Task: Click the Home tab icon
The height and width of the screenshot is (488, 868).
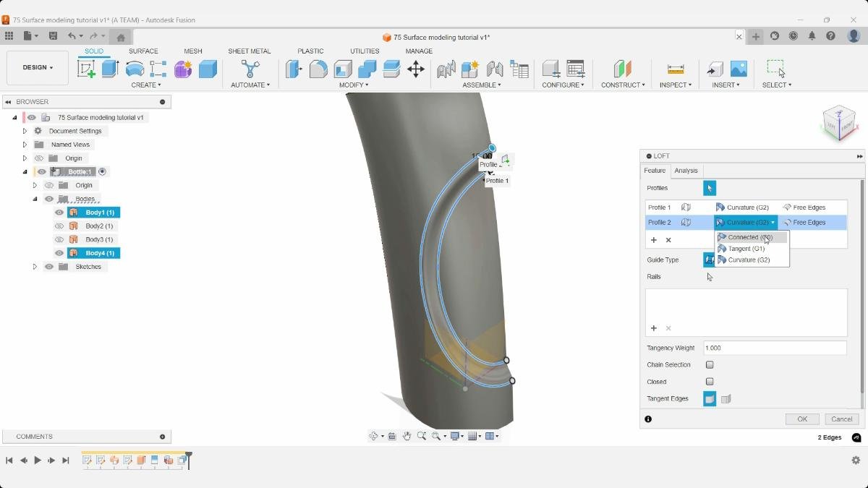Action: click(x=121, y=37)
